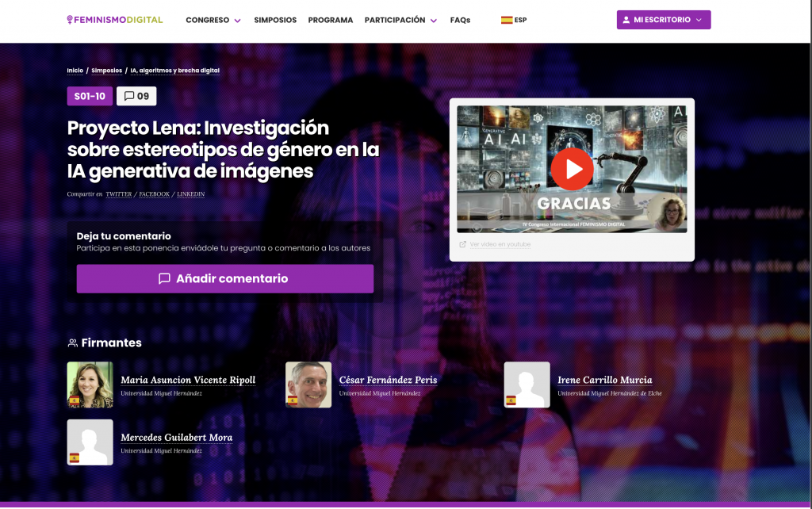Click the comment count badge 09

[x=136, y=97]
